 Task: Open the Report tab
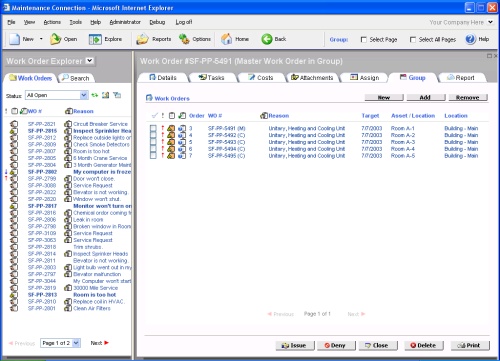[x=461, y=78]
